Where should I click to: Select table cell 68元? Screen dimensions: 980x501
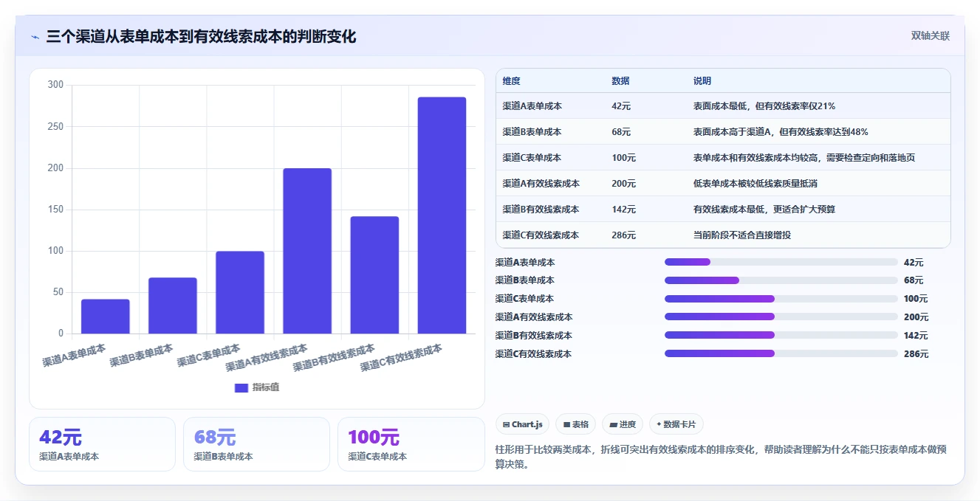point(621,132)
